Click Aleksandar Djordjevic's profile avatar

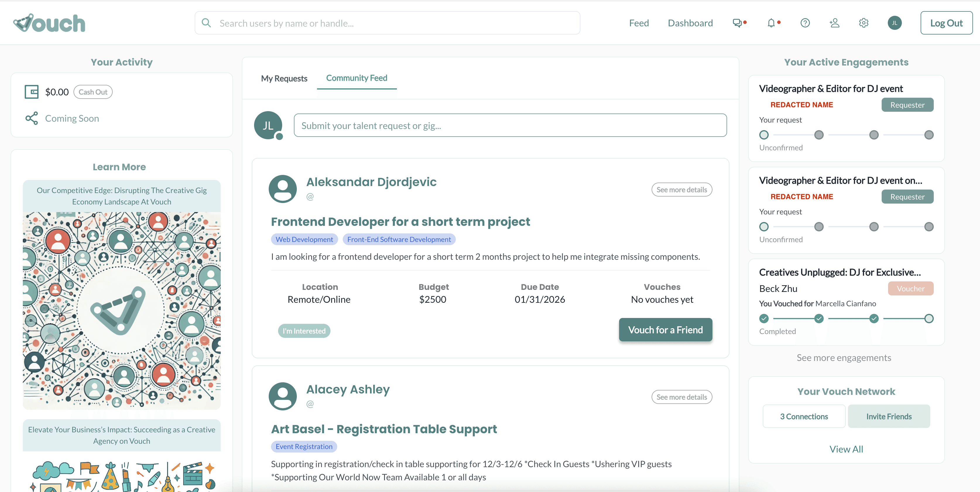(283, 189)
